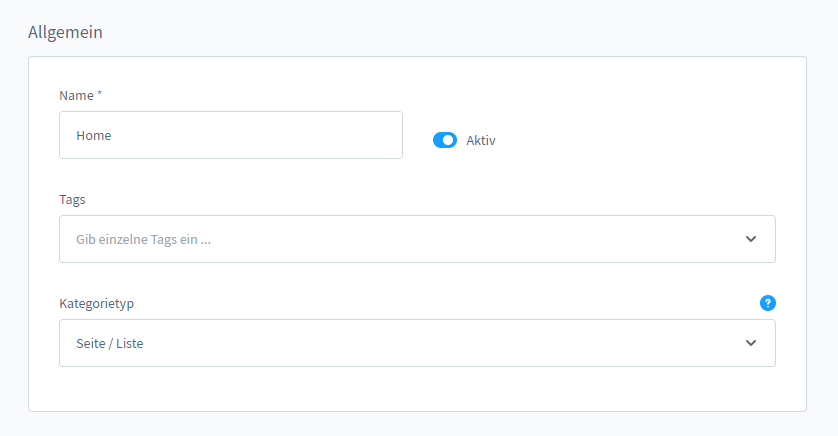
Task: Click the Name field label
Action: click(x=76, y=95)
